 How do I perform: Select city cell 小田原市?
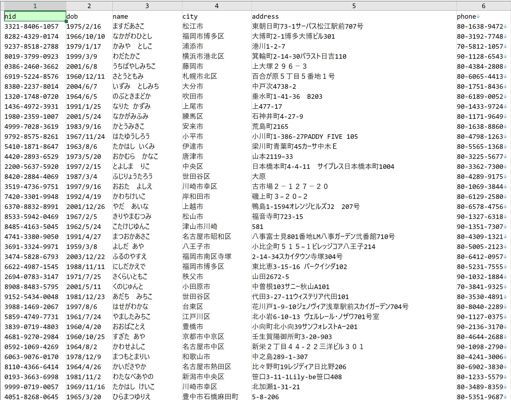point(216,286)
